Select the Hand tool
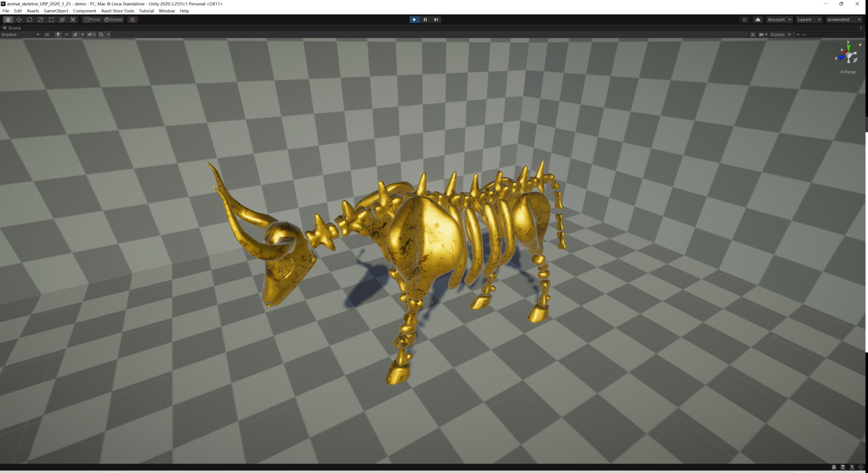The image size is (868, 473). [8, 19]
